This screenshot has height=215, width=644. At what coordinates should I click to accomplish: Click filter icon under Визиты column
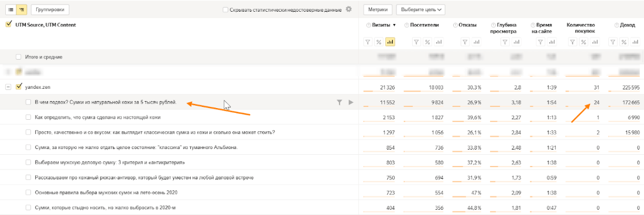(x=369, y=41)
